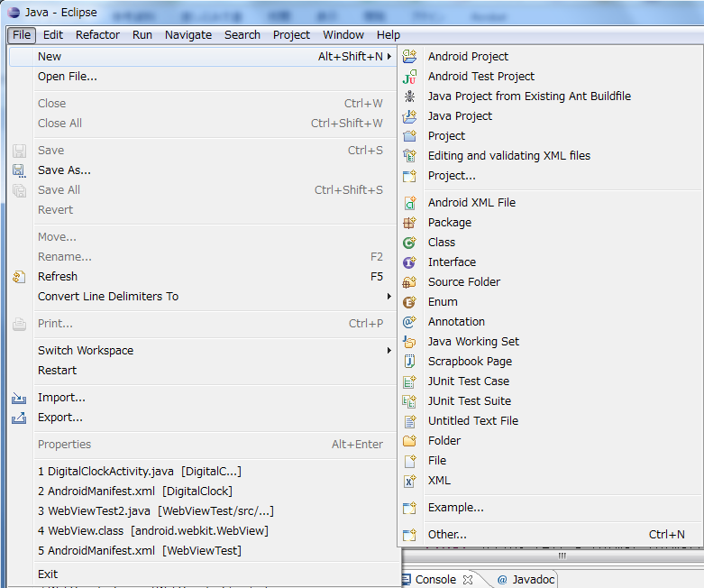Open the Run menu

[142, 35]
